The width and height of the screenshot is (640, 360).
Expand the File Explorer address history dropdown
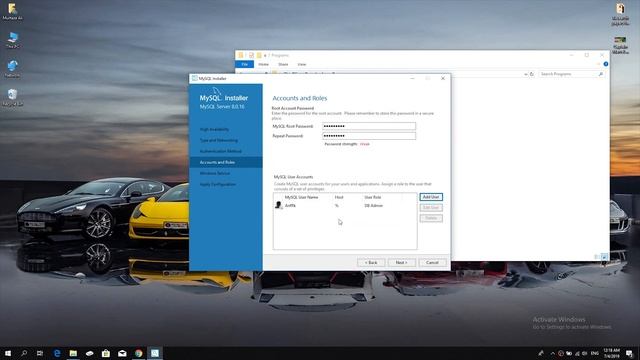(x=525, y=74)
